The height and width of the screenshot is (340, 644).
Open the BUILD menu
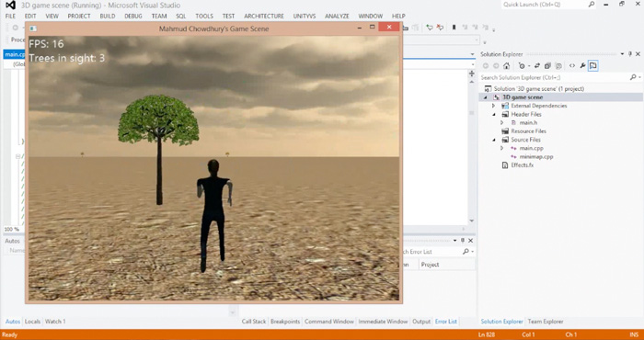[x=108, y=16]
